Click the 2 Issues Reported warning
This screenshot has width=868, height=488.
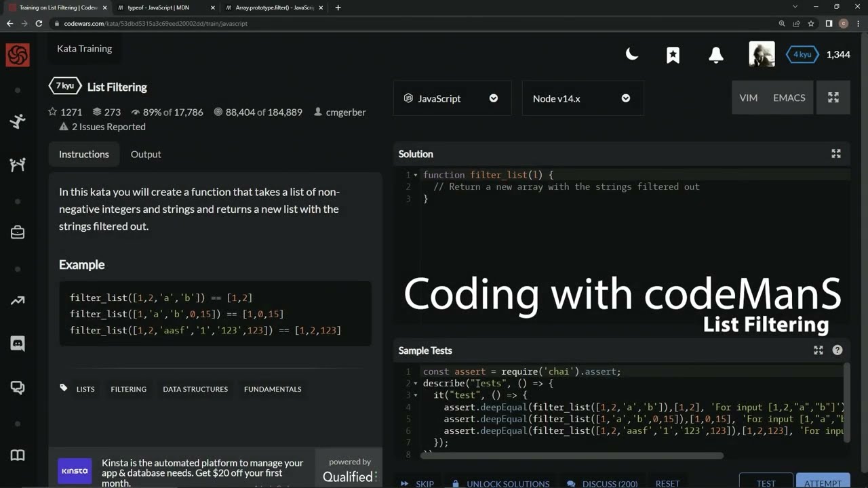[102, 127]
